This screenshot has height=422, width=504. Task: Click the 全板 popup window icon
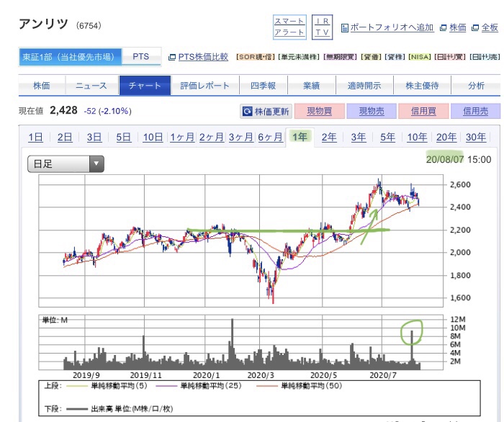point(475,28)
